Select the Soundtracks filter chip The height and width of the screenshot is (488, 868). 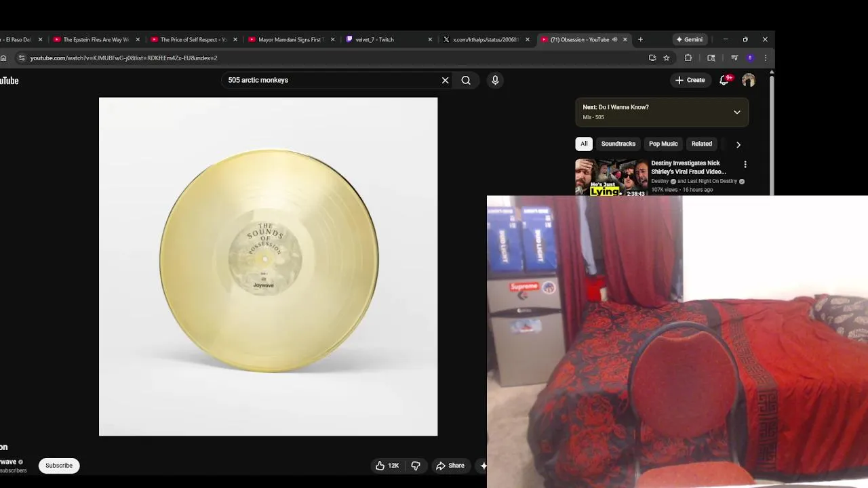[x=618, y=144]
